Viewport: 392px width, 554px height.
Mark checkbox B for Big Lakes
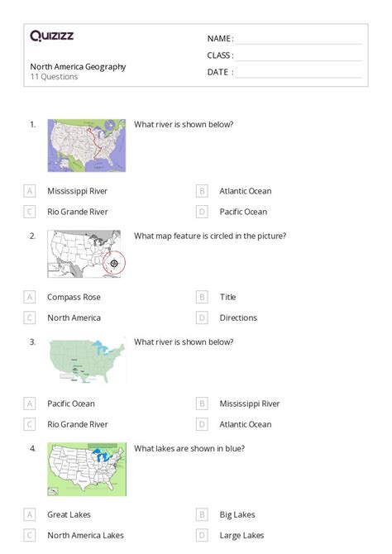[x=202, y=515]
